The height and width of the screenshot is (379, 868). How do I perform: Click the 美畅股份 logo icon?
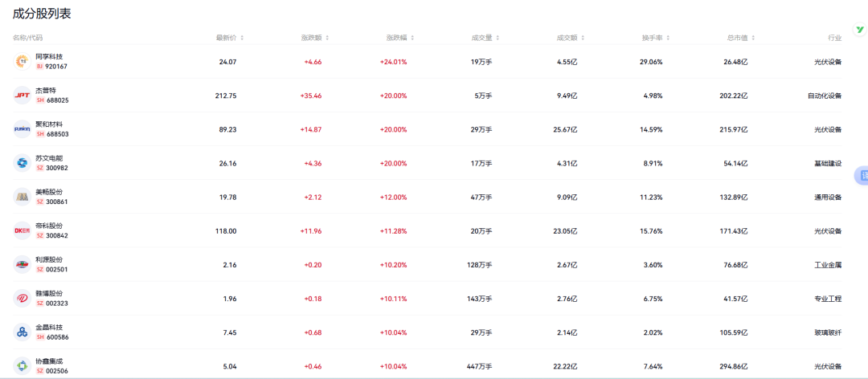click(x=22, y=197)
